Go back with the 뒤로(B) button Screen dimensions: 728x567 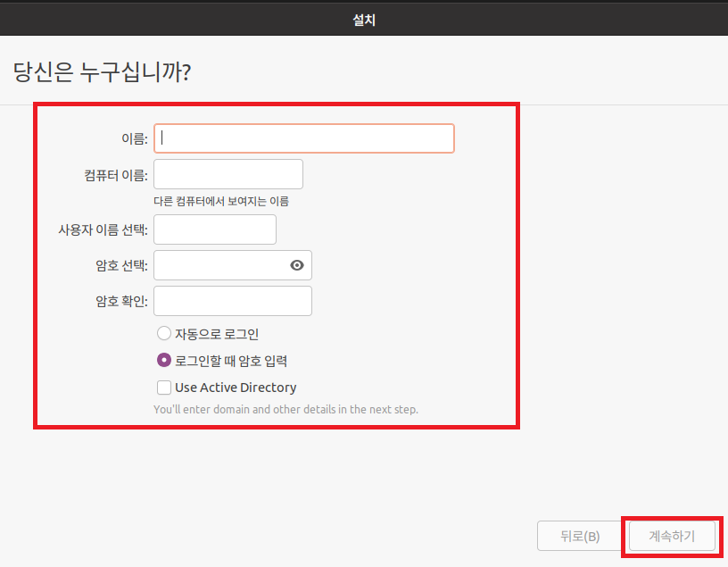click(580, 536)
